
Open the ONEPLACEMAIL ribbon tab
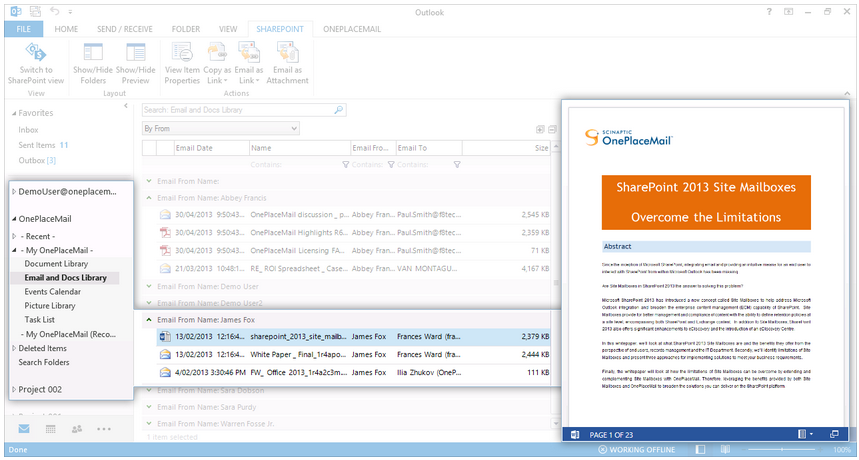pyautogui.click(x=352, y=29)
